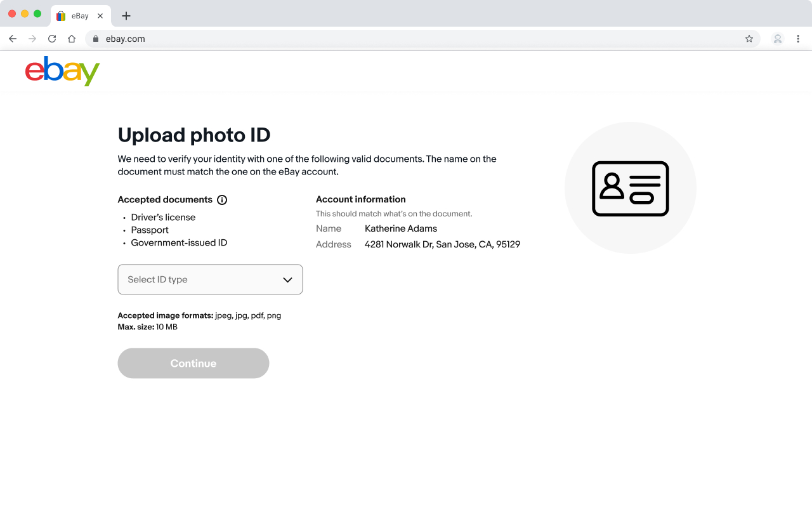Select the eBay browser tab
The height and width of the screenshot is (528, 812).
click(x=81, y=16)
